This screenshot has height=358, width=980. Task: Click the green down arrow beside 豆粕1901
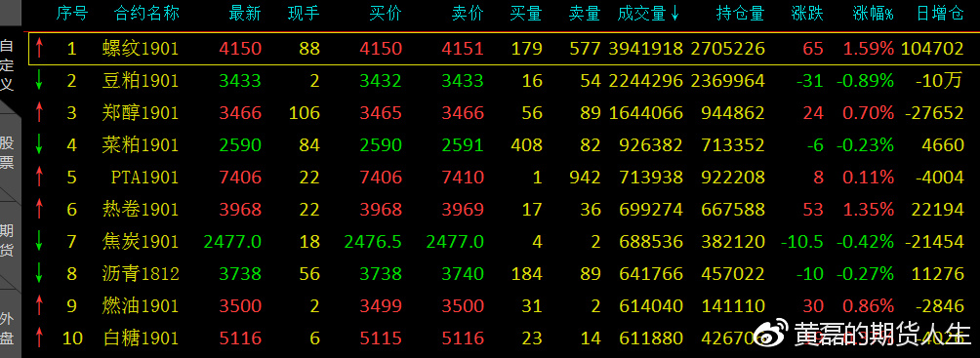click(x=39, y=81)
